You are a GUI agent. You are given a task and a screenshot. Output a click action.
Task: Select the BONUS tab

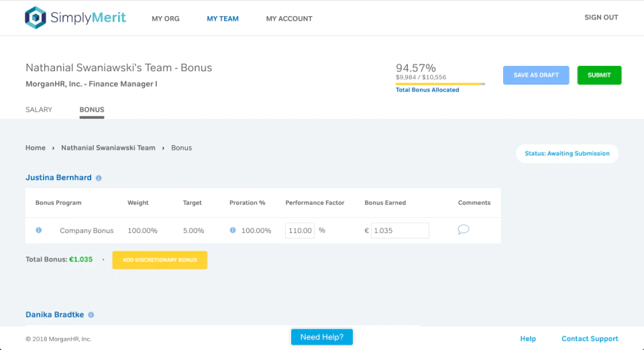tap(92, 110)
